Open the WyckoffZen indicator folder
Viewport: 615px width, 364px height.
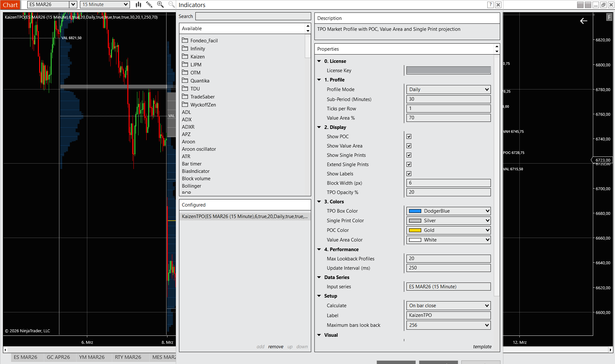tap(203, 105)
